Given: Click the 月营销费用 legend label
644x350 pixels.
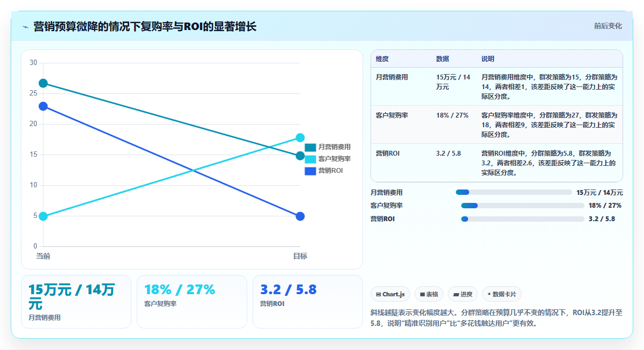Looking at the screenshot, I should 334,147.
